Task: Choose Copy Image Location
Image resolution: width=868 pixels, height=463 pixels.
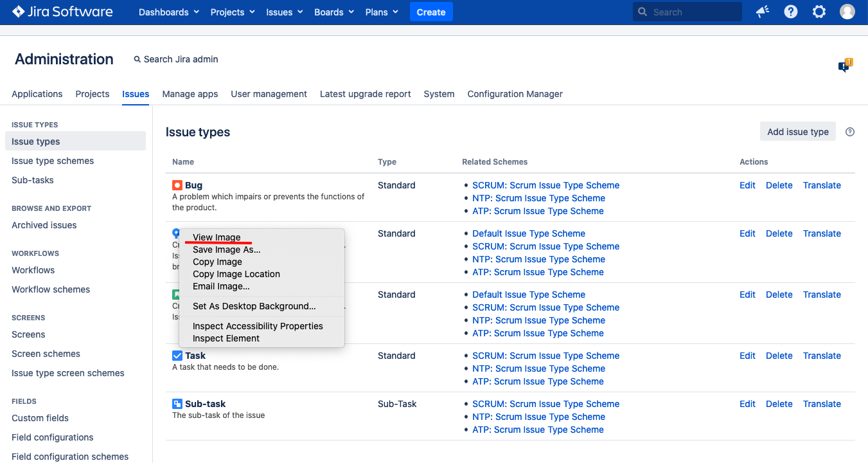Action: click(x=262, y=274)
